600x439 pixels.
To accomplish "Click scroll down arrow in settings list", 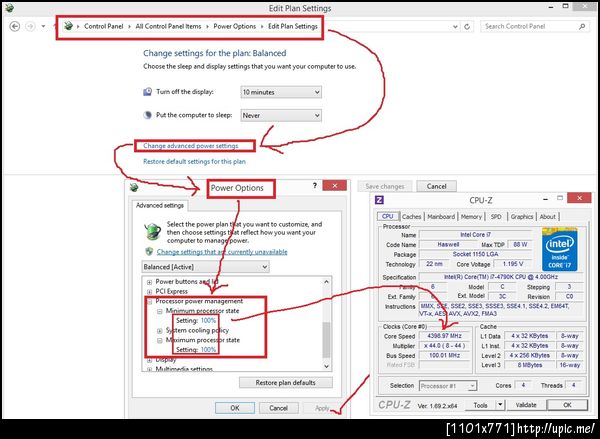I will (326, 366).
